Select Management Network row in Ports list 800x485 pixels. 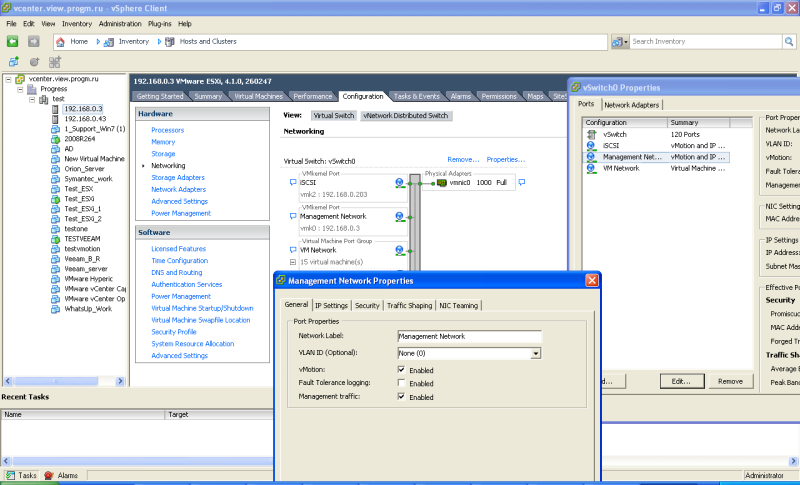(x=656, y=157)
